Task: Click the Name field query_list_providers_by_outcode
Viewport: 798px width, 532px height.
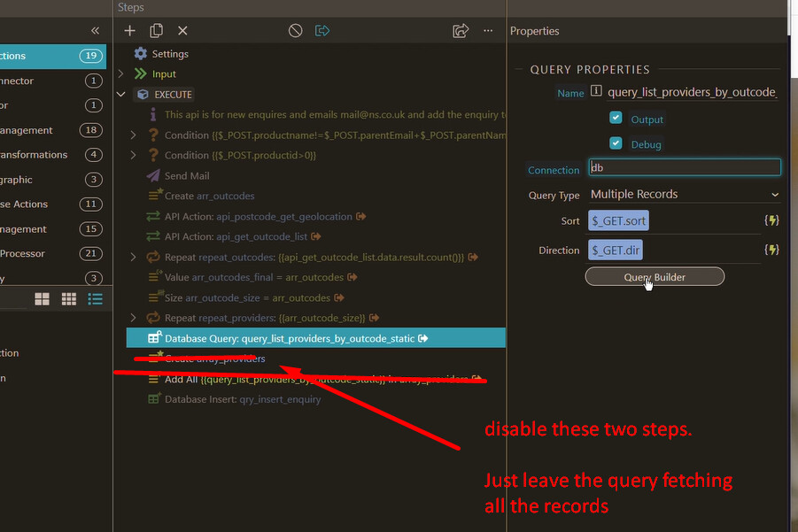Action: click(693, 92)
